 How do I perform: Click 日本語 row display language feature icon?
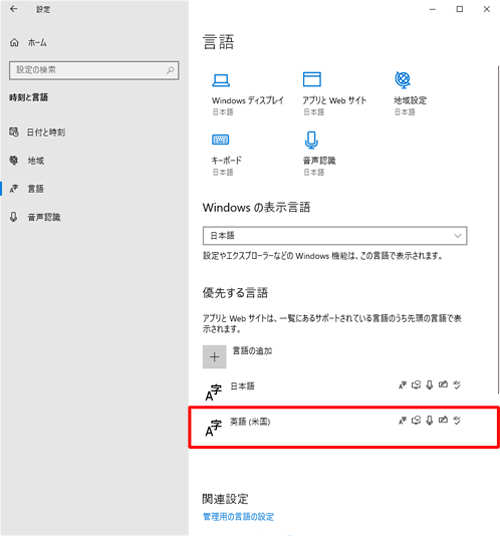pos(403,385)
